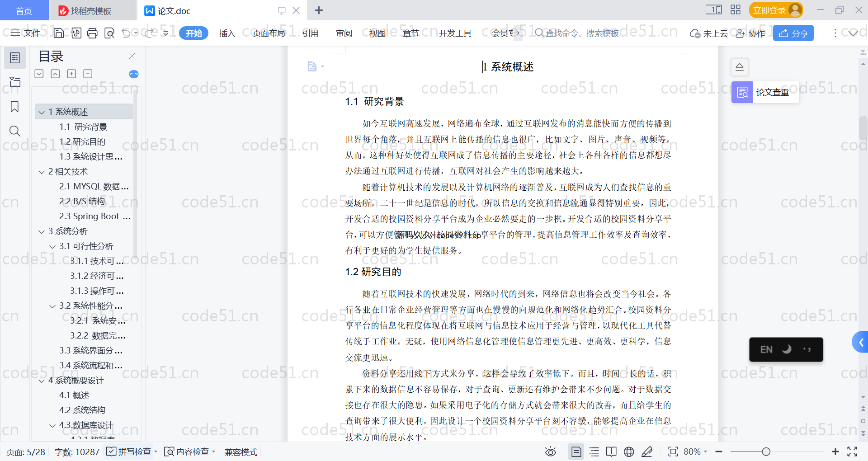Click the grid apps icon in title bar
Image resolution: width=868 pixels, height=461 pixels.
click(736, 10)
